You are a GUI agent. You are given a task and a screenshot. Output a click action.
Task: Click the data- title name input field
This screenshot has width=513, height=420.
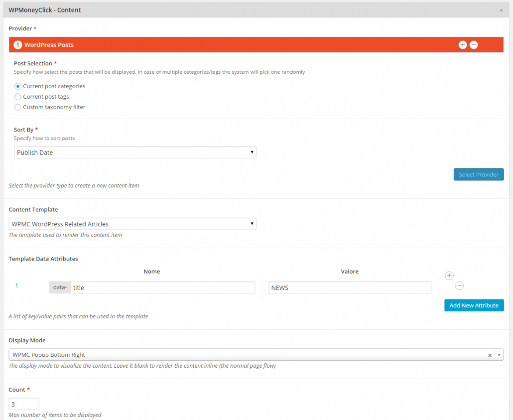pos(162,287)
